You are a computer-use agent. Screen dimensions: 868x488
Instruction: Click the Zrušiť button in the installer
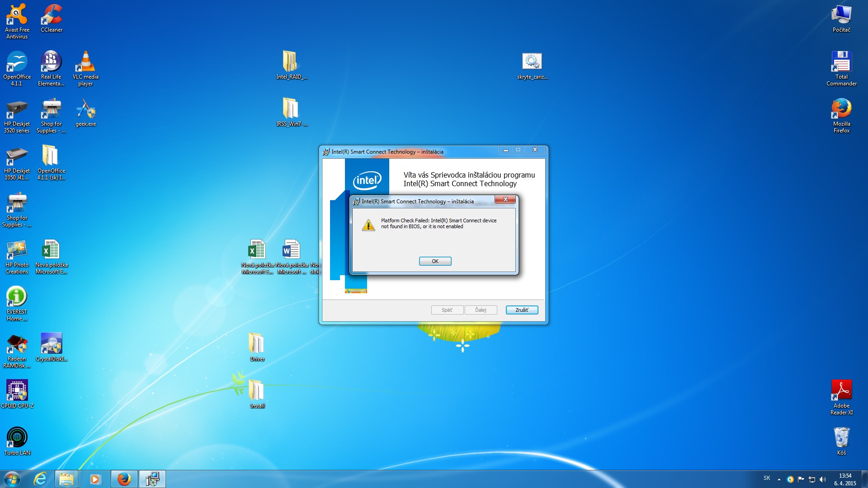[522, 310]
